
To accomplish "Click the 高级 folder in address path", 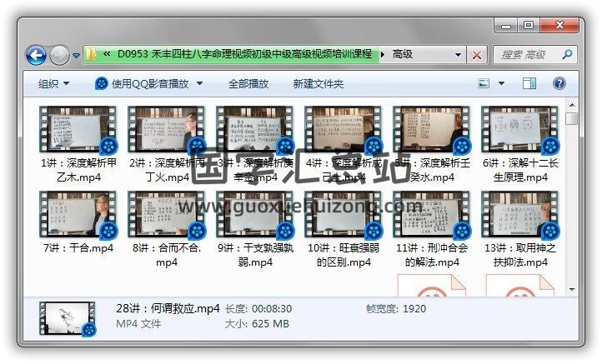I will click(x=403, y=55).
